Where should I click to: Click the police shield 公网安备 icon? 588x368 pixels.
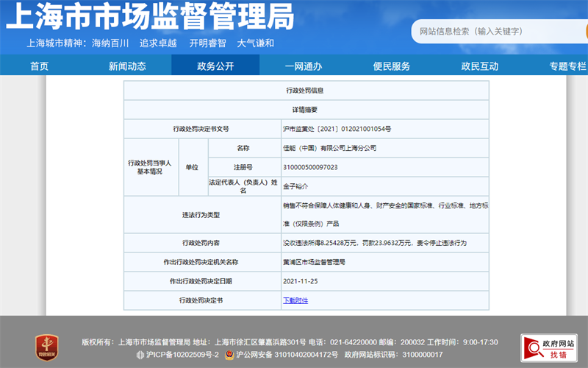pos(229,355)
